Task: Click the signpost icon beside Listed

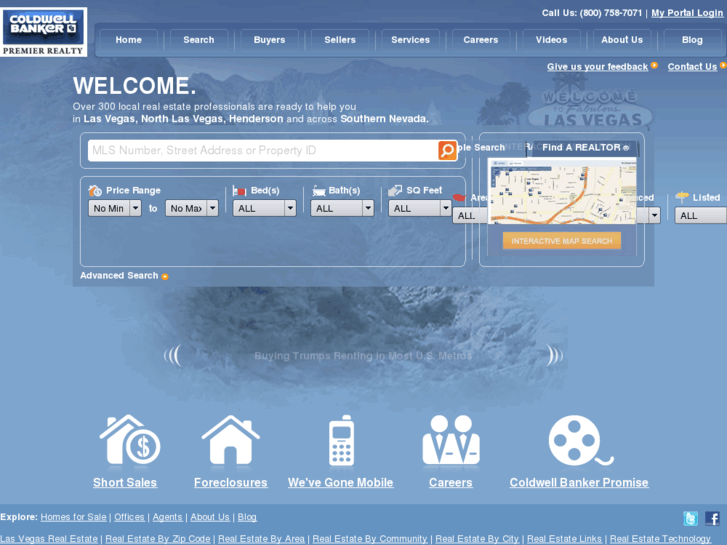Action: [682, 197]
